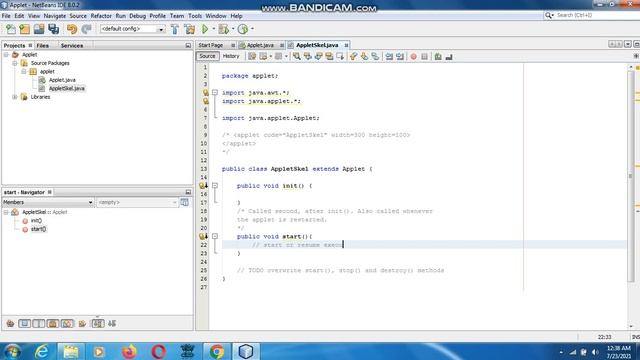Toggle Show Non-Public Members in Navigator
Image resolution: width=640 pixels, height=360 pixels.
click(53, 324)
